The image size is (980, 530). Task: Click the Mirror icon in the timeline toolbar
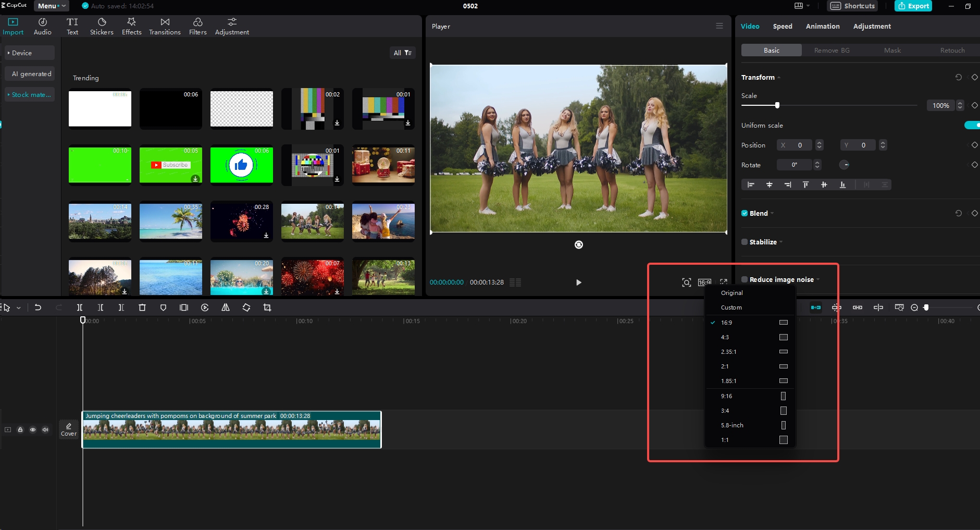tap(226, 307)
